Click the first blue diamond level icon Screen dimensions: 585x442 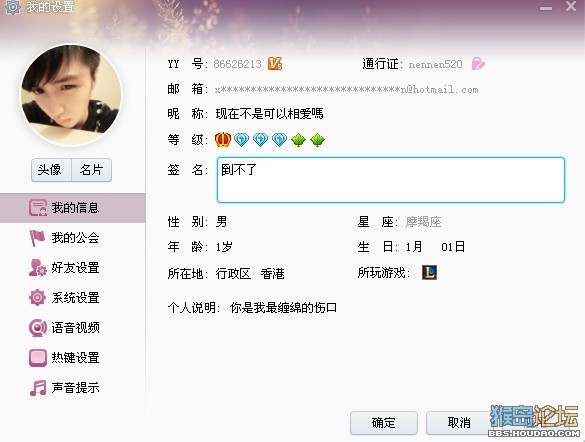point(241,140)
